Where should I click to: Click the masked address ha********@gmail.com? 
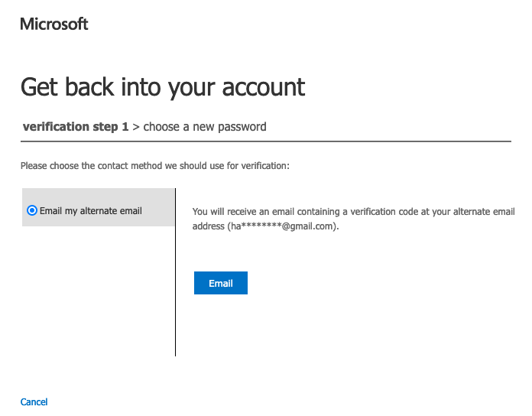(283, 226)
